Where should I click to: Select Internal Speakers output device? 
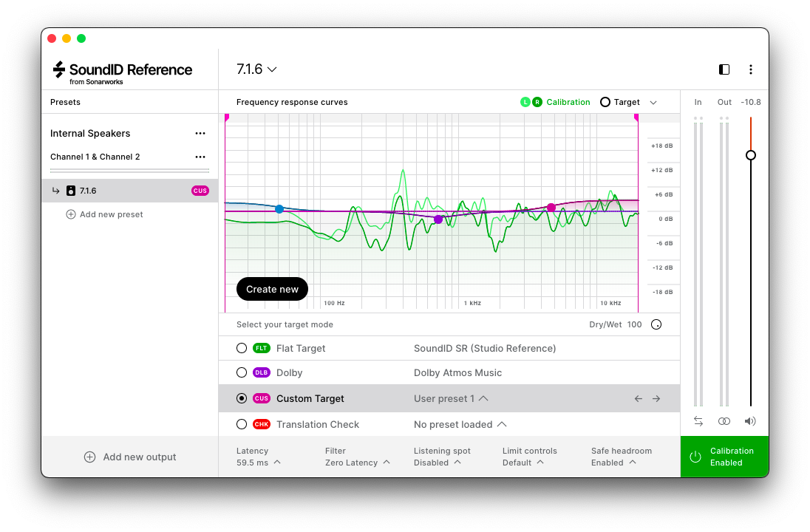click(90, 133)
